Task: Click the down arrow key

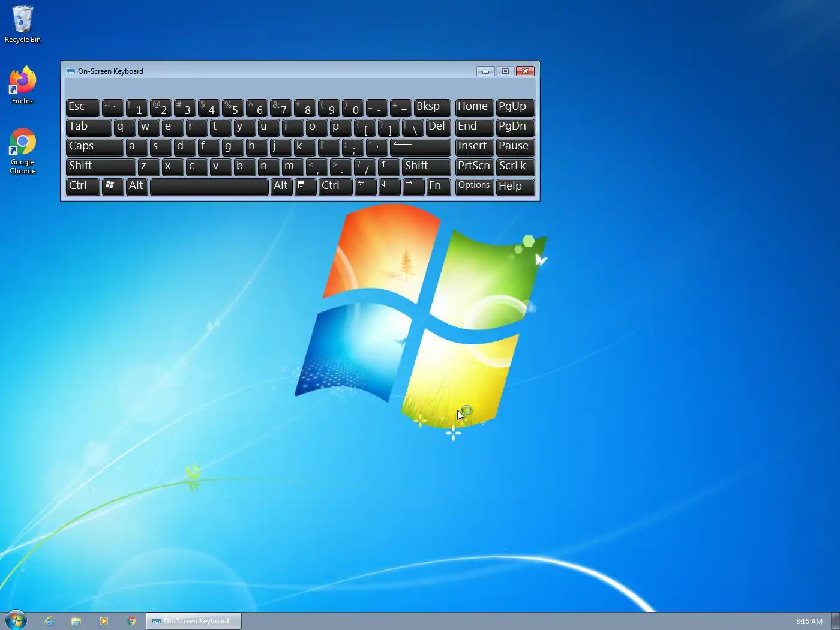Action: pyautogui.click(x=389, y=187)
